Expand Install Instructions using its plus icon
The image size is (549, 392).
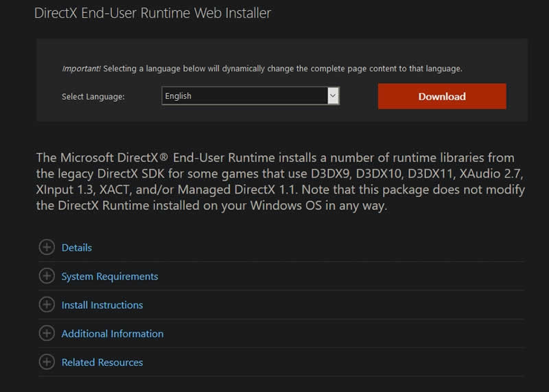coord(47,304)
